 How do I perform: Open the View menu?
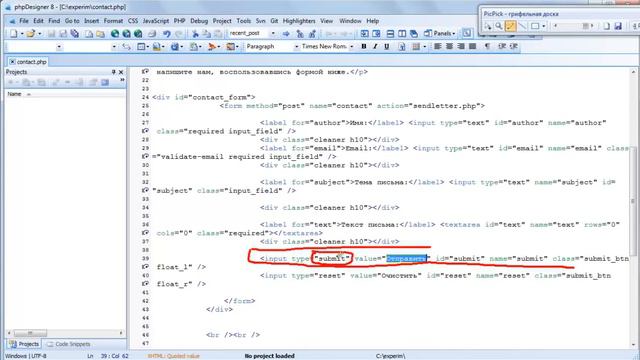tap(327, 21)
